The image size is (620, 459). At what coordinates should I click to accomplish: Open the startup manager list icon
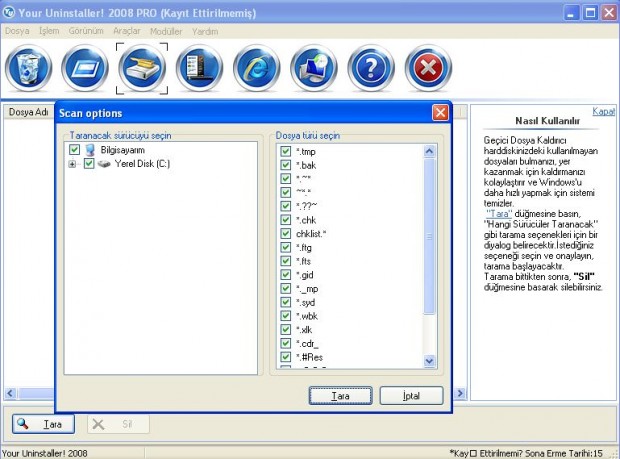point(198,69)
